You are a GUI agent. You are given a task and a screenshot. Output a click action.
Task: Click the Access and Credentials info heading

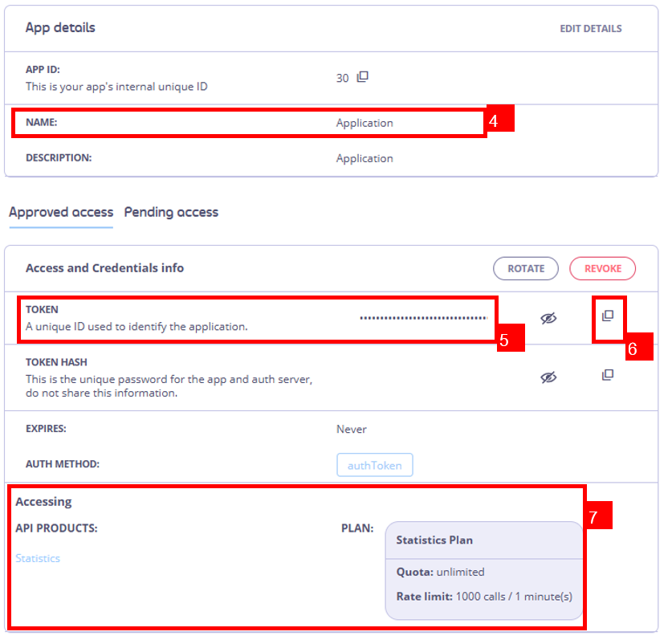pos(104,268)
